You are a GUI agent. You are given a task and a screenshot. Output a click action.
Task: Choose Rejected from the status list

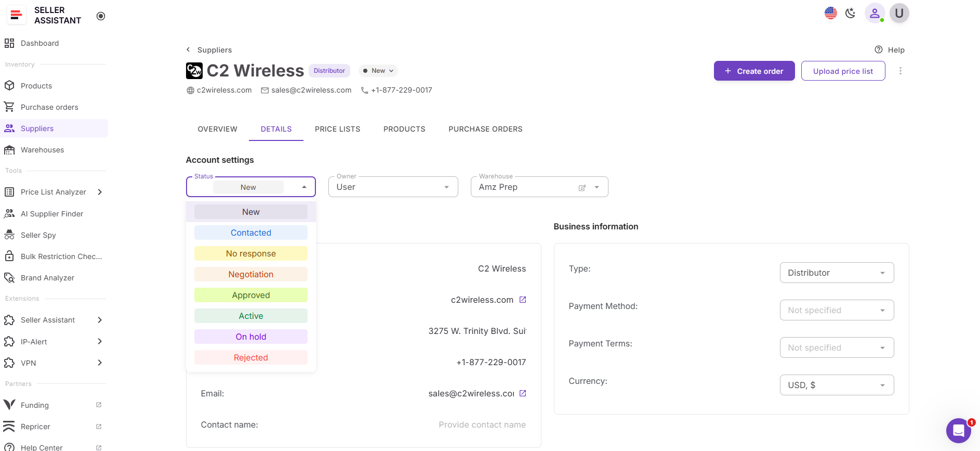coord(250,357)
